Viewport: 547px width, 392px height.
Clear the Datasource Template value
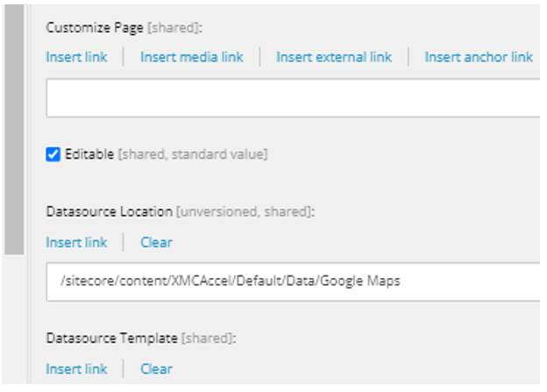pyautogui.click(x=156, y=369)
